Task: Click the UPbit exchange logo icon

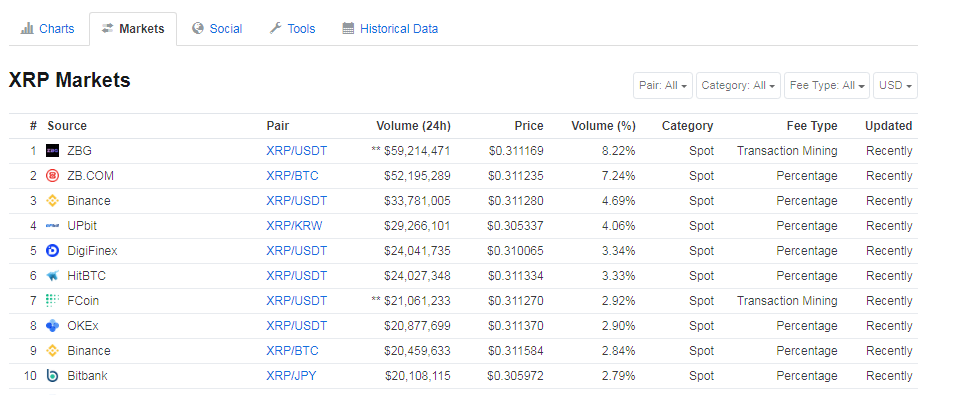Action: [x=53, y=226]
